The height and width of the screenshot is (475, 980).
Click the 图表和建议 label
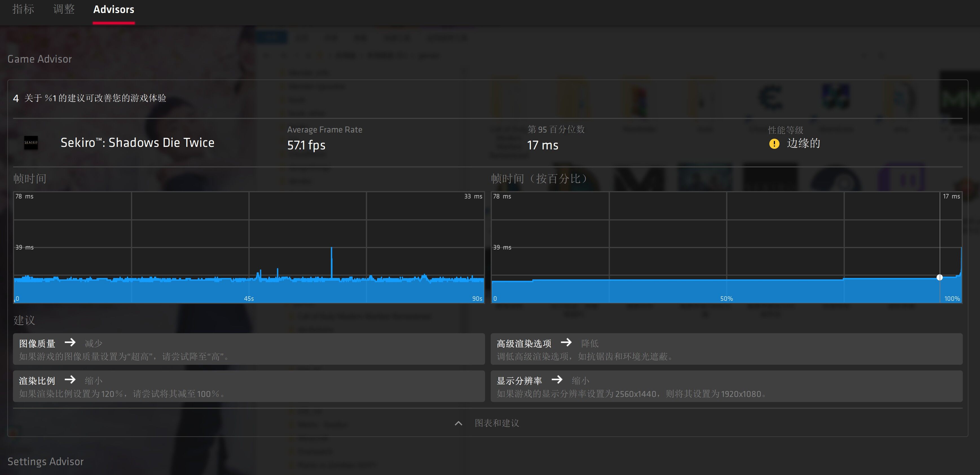tap(496, 423)
